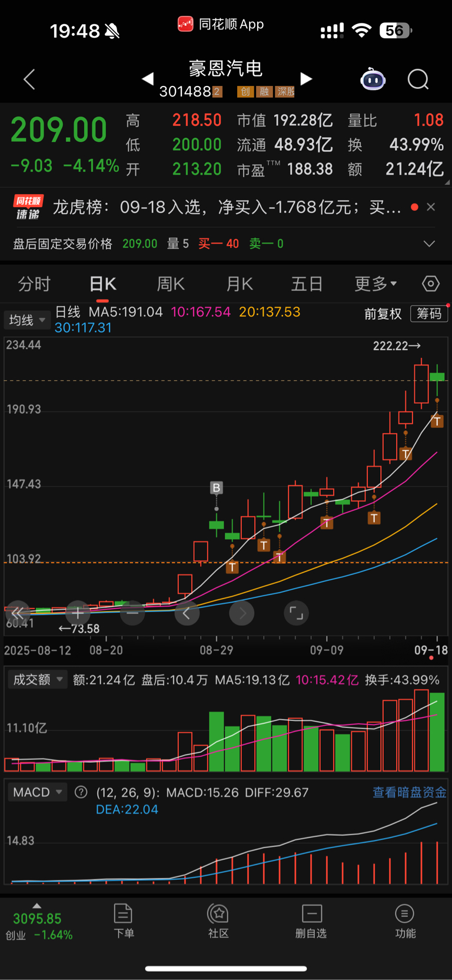Select the 日K chart tab
The height and width of the screenshot is (980, 452).
103,284
